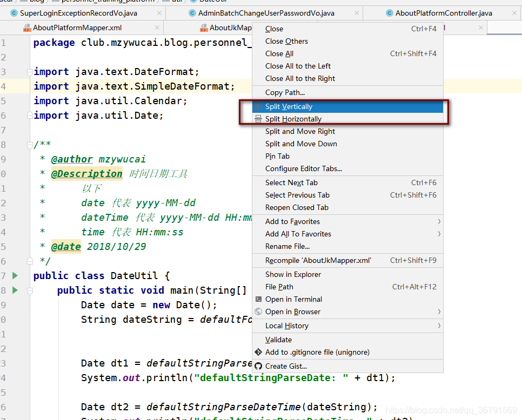Choose Split and Move Right
Screen dimensions: 522x420
(x=347, y=131)
